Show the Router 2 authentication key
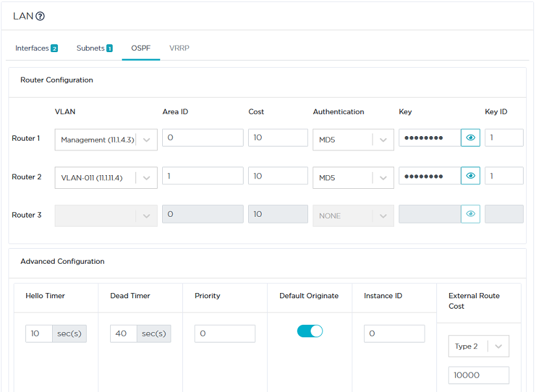The height and width of the screenshot is (392, 536). (x=470, y=175)
